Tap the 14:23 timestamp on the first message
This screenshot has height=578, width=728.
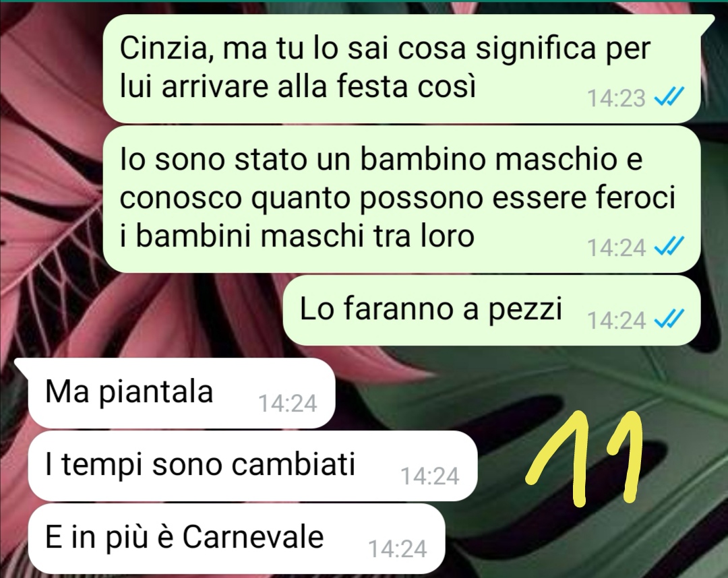(616, 98)
